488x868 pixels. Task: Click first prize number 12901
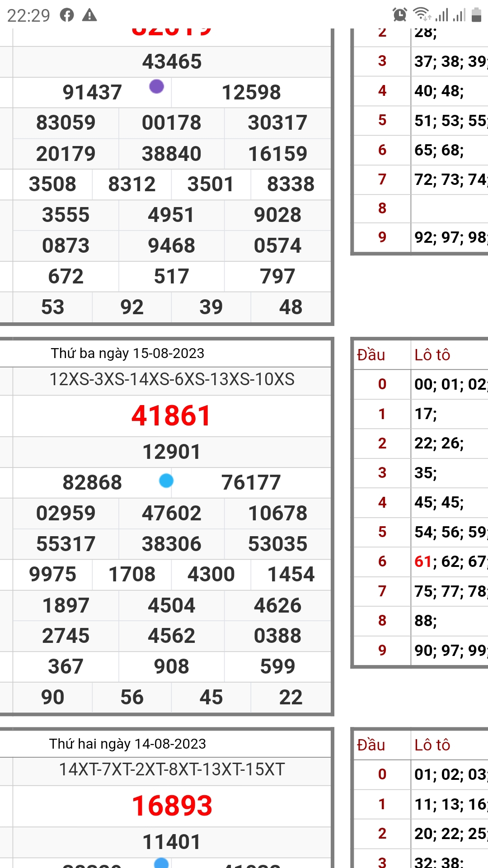pos(172,452)
